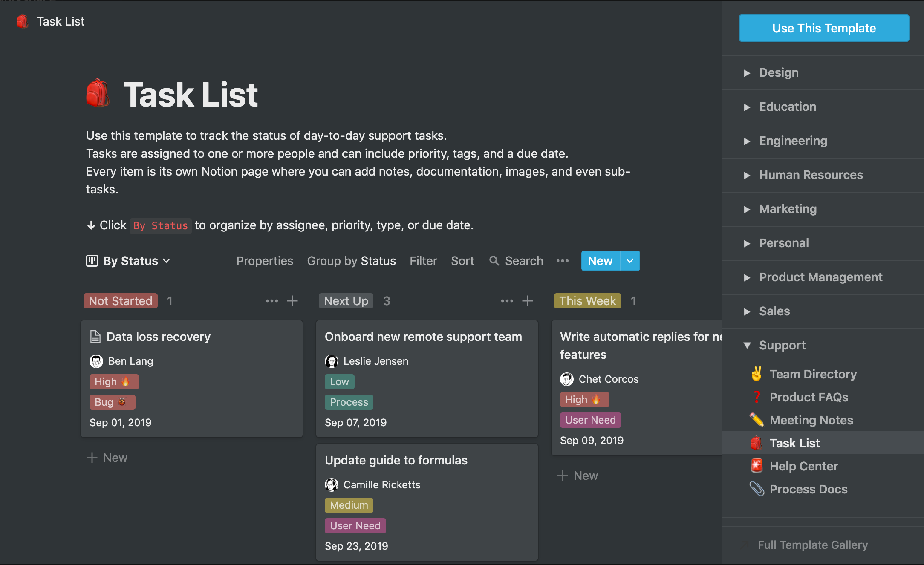Screen dimensions: 924x565
Task: Collapse the Support category
Action: pyautogui.click(x=747, y=345)
